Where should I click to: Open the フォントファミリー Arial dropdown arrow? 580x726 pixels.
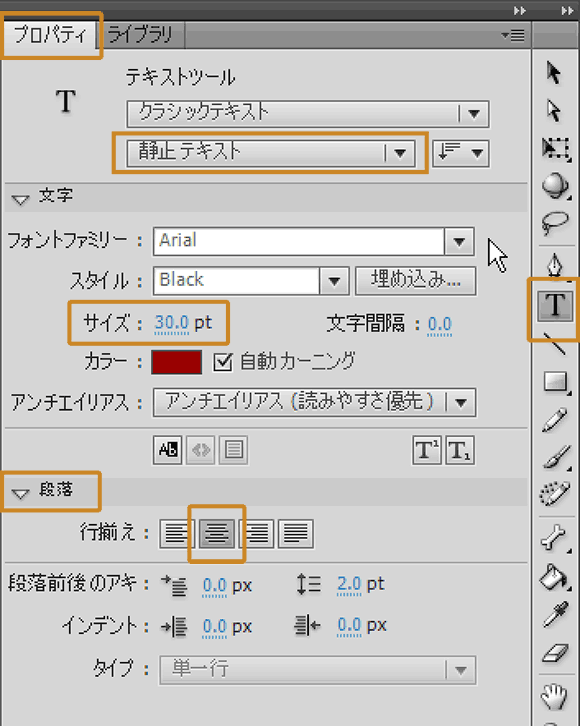[459, 241]
